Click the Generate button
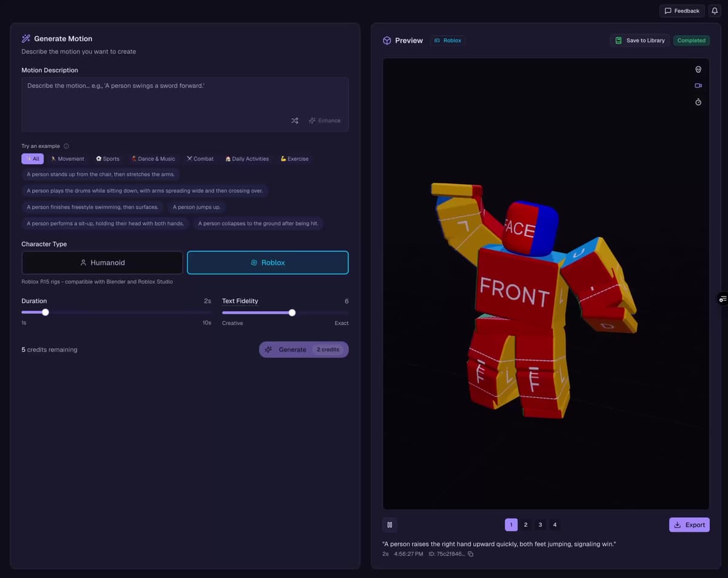 click(x=304, y=349)
